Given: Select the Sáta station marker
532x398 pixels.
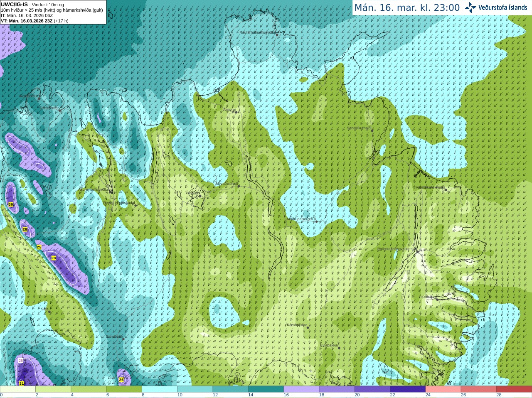Looking at the screenshot, I should point(49,311).
